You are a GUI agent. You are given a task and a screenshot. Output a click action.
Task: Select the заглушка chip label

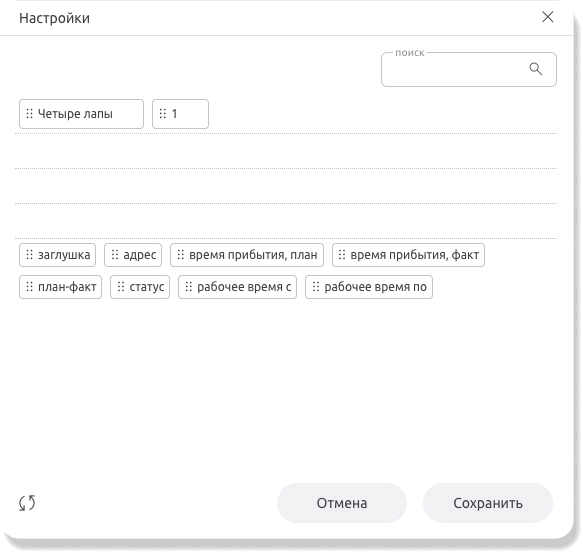(64, 255)
